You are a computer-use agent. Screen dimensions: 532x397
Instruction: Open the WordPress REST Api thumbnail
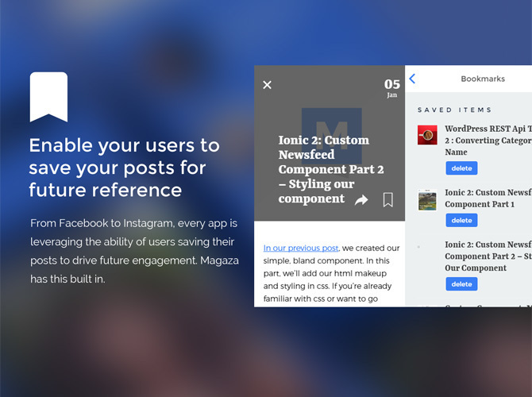(427, 135)
